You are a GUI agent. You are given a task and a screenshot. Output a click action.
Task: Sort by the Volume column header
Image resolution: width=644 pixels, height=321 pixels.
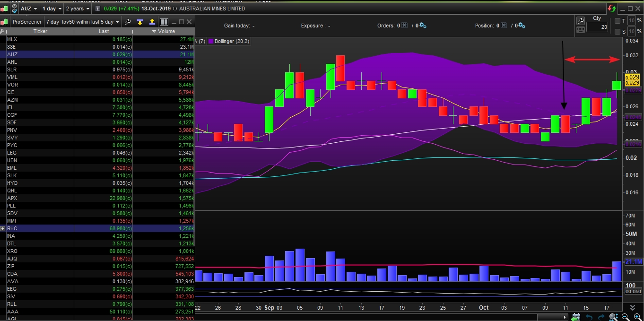pos(164,31)
